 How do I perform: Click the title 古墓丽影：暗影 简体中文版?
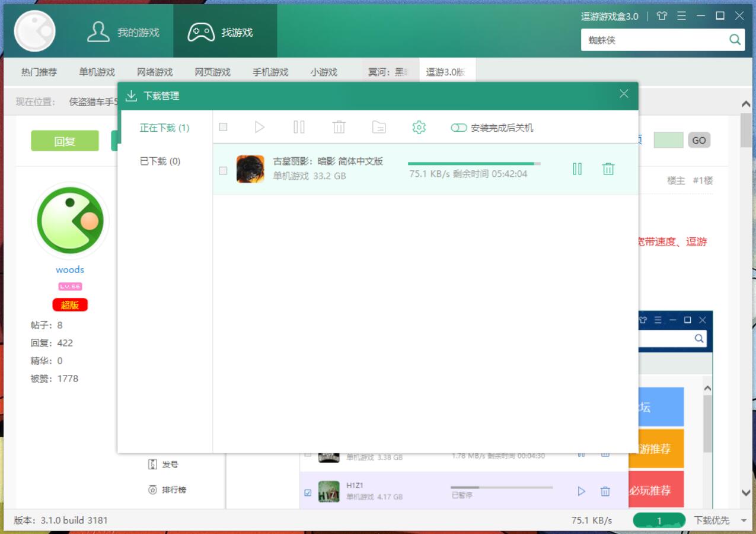tap(328, 161)
